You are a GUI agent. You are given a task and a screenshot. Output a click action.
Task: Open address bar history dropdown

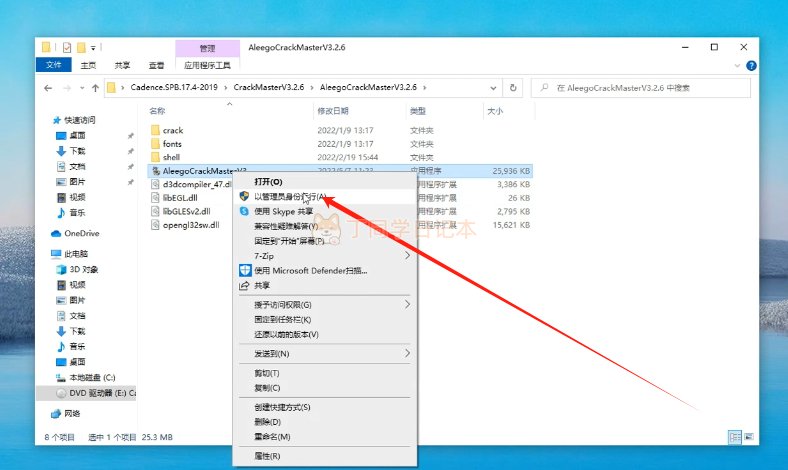tap(493, 88)
